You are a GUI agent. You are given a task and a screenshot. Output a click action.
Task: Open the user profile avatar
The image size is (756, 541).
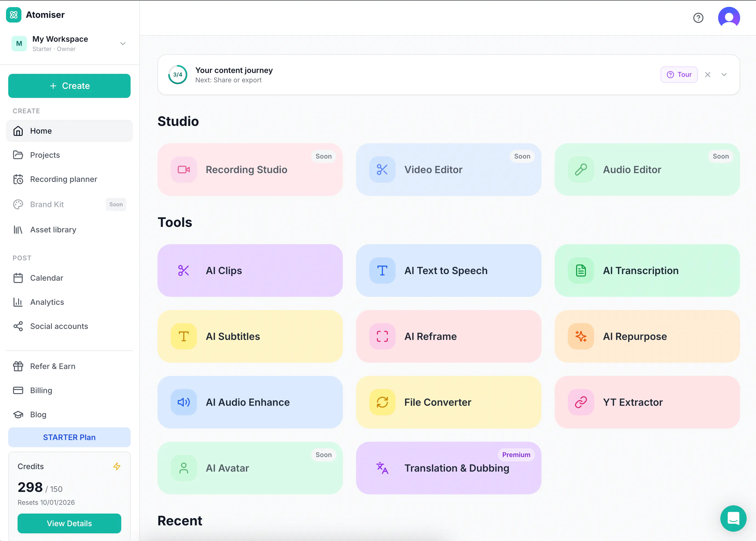729,18
